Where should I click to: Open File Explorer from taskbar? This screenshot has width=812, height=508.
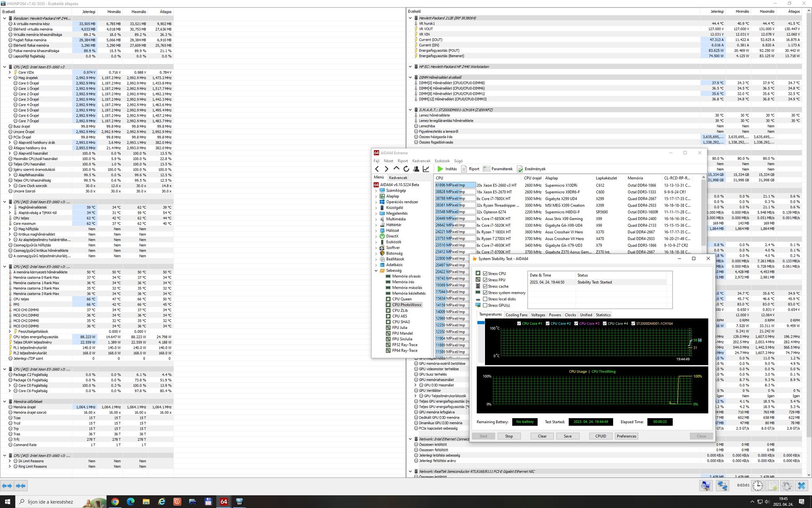[146, 501]
